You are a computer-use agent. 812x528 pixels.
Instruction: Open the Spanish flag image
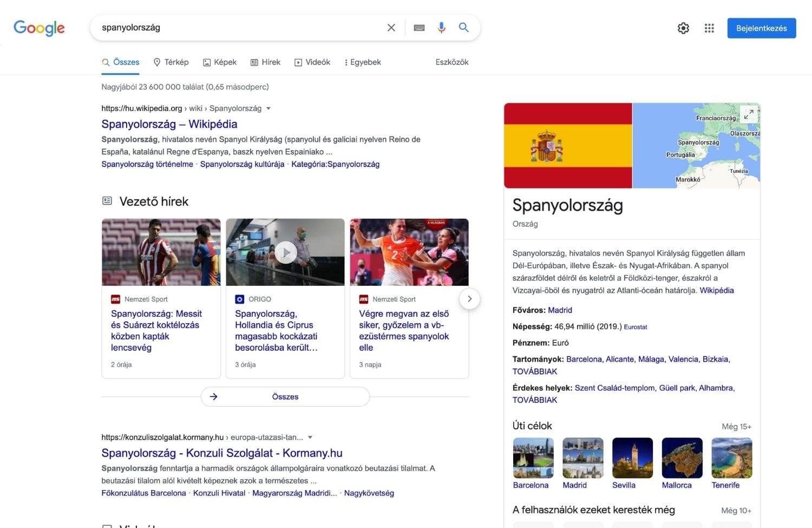(x=568, y=146)
